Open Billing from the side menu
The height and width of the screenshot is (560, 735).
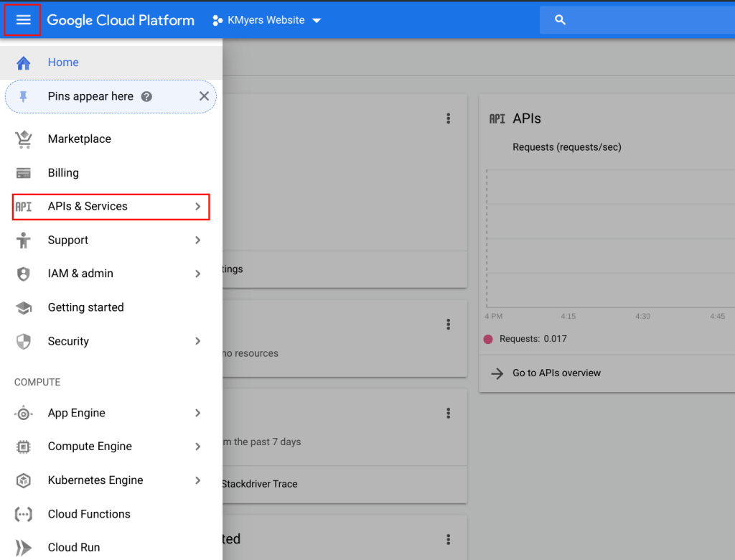coord(111,172)
